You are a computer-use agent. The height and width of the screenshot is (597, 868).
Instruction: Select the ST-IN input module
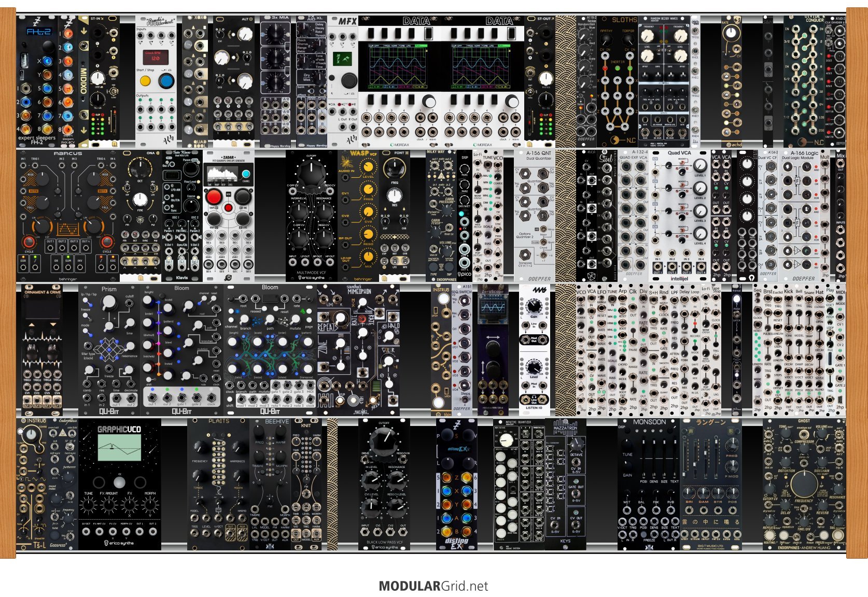click(104, 81)
